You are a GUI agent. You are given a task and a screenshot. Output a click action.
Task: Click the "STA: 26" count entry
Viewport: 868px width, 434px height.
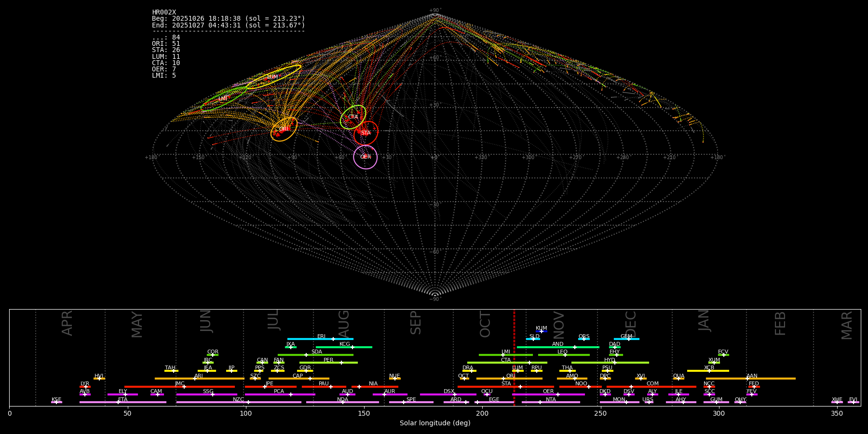point(166,50)
